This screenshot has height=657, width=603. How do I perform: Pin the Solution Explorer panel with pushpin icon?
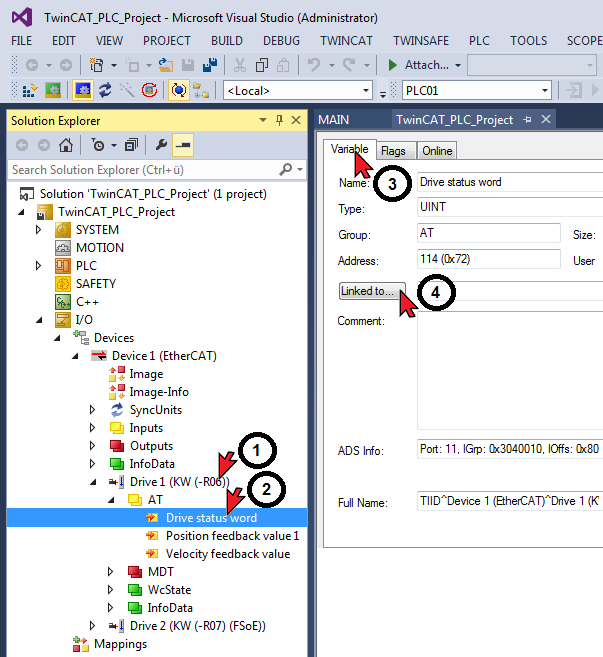point(277,120)
